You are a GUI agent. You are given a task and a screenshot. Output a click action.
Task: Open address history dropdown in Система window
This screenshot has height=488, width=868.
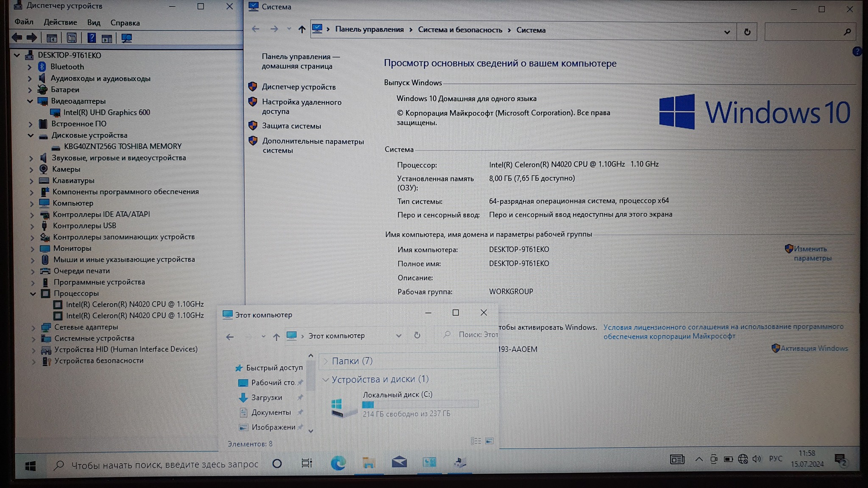(x=727, y=32)
